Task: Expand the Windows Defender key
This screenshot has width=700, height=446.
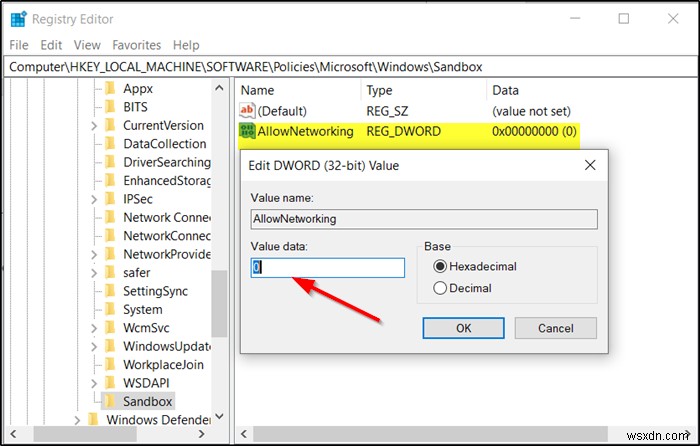Action: click(x=77, y=420)
